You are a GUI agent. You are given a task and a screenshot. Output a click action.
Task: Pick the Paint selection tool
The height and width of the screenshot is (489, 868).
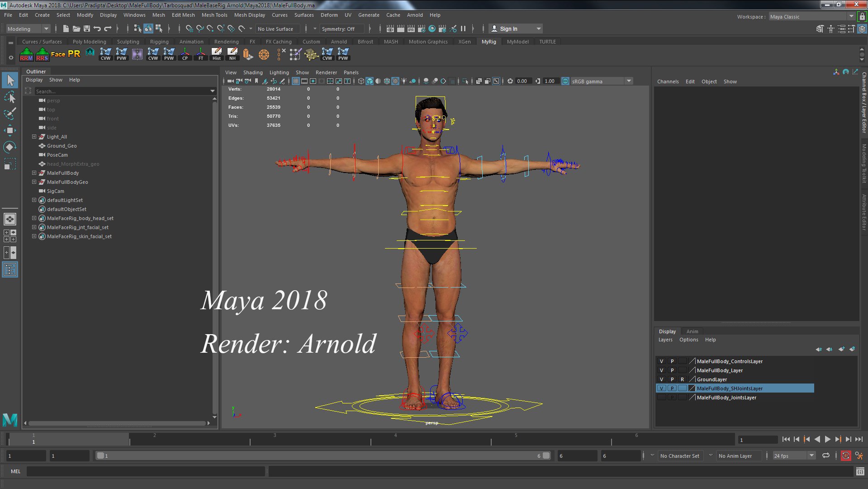coord(9,113)
